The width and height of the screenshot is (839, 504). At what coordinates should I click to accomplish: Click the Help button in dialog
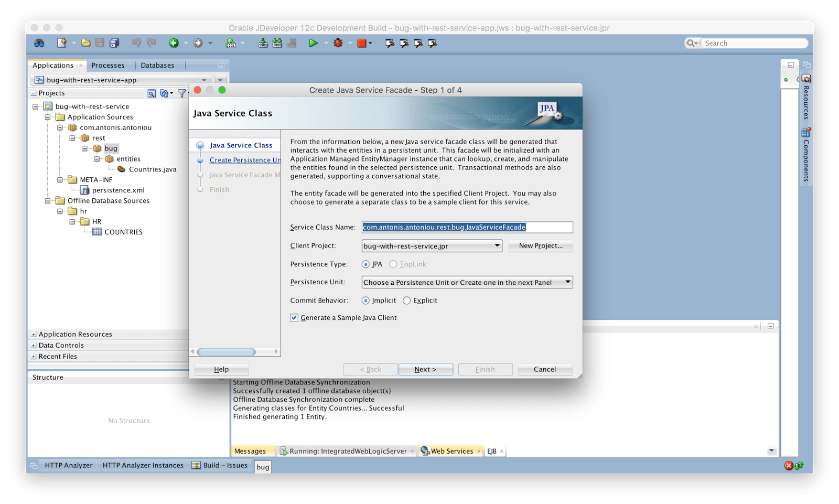pyautogui.click(x=221, y=369)
